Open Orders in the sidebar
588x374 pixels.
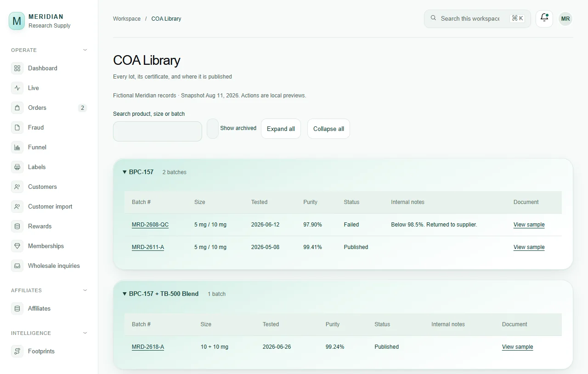(49, 108)
